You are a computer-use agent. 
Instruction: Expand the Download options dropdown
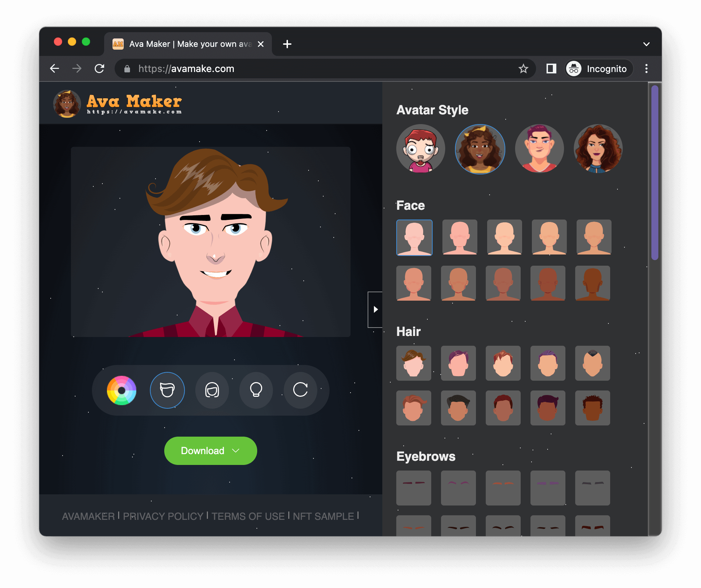(210, 451)
